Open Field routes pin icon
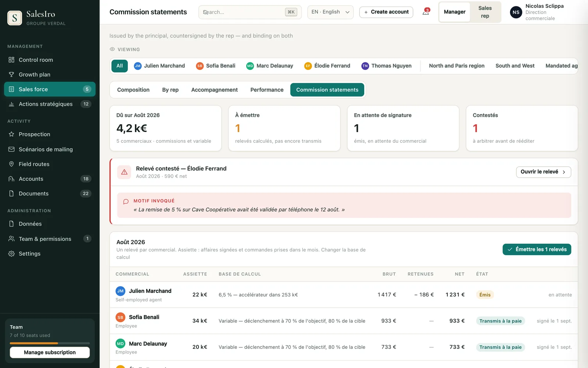This screenshot has width=588, height=368. 11,164
